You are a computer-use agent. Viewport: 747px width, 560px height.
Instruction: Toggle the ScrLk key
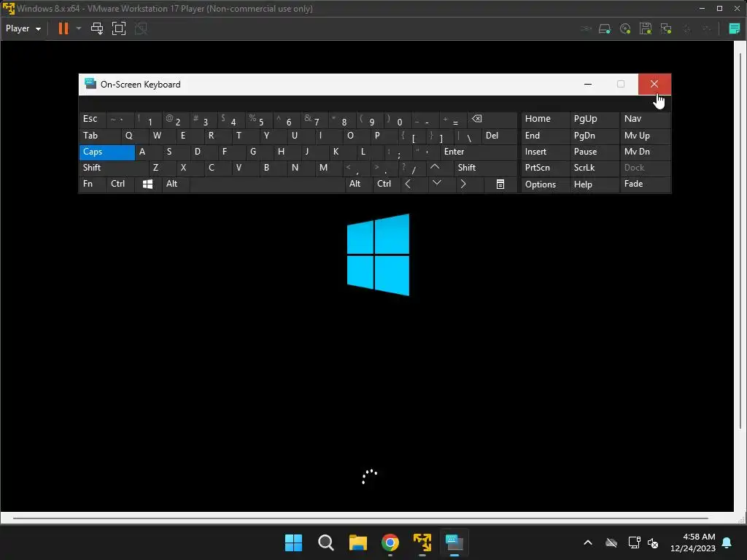594,168
